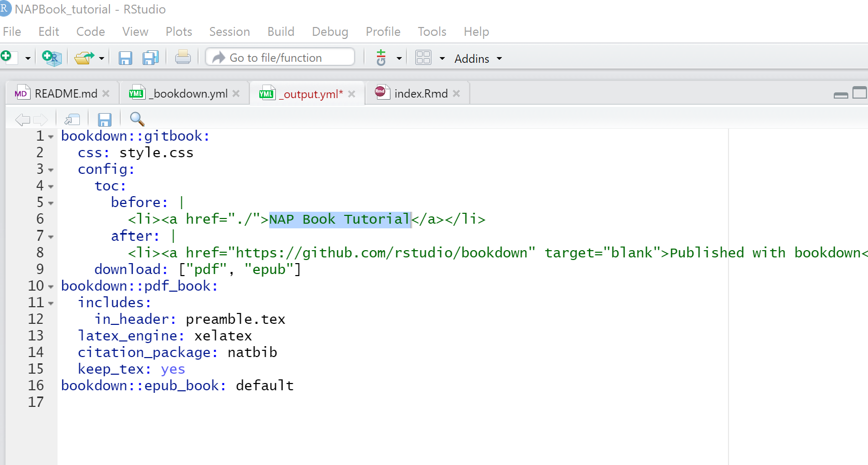Click the New File icon
Viewport: 868px width, 465px height.
(x=7, y=57)
